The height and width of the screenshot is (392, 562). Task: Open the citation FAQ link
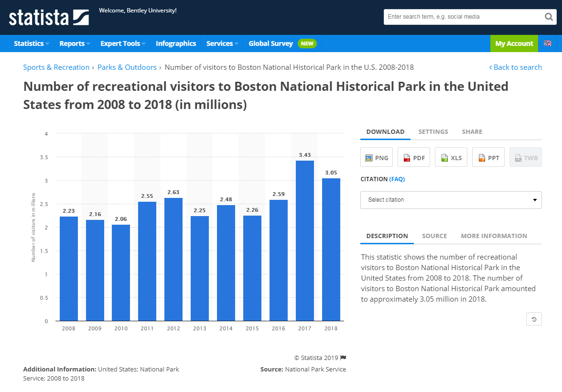398,179
